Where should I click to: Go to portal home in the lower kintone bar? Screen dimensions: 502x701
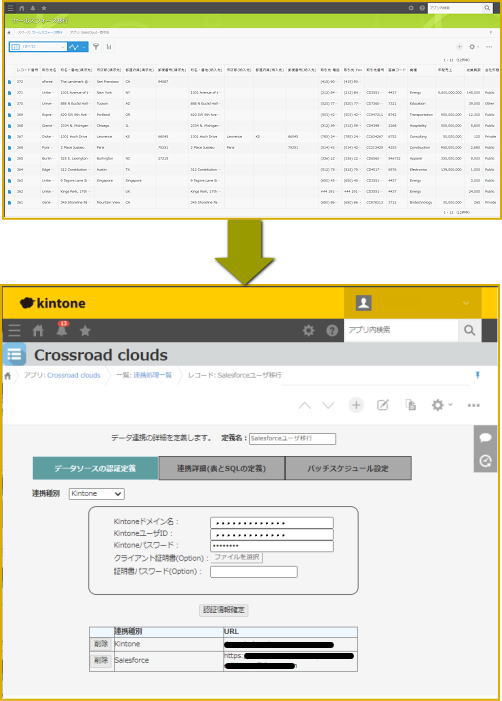(38, 330)
